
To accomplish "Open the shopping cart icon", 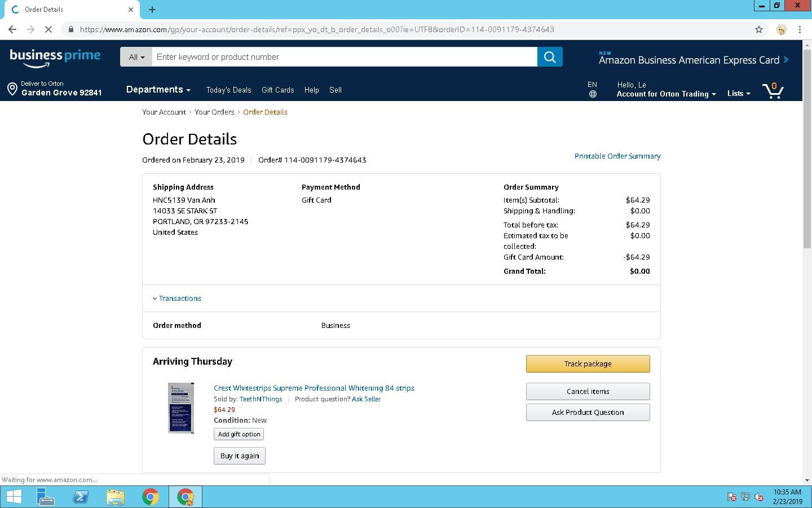I will click(773, 90).
